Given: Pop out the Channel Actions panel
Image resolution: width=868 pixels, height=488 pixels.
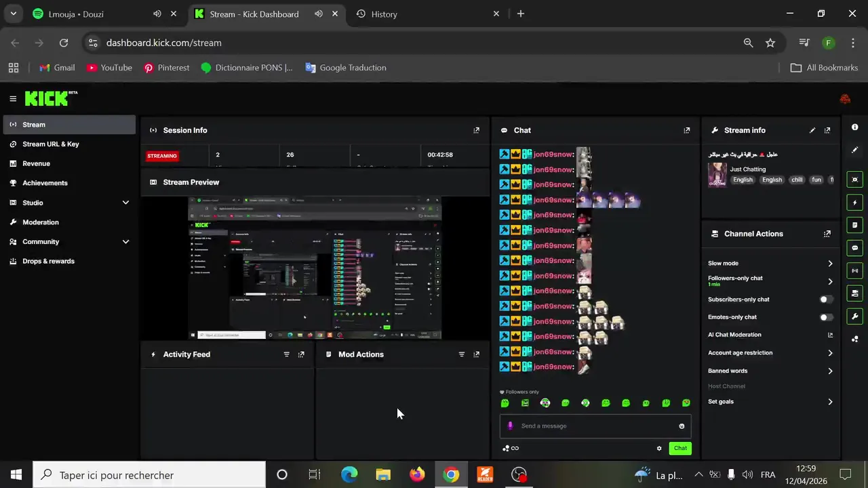Looking at the screenshot, I should (827, 234).
